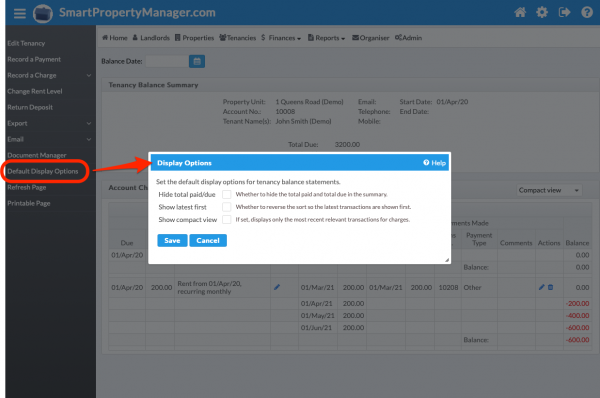Check the Hide total paid/due box
This screenshot has width=600, height=398.
(227, 194)
